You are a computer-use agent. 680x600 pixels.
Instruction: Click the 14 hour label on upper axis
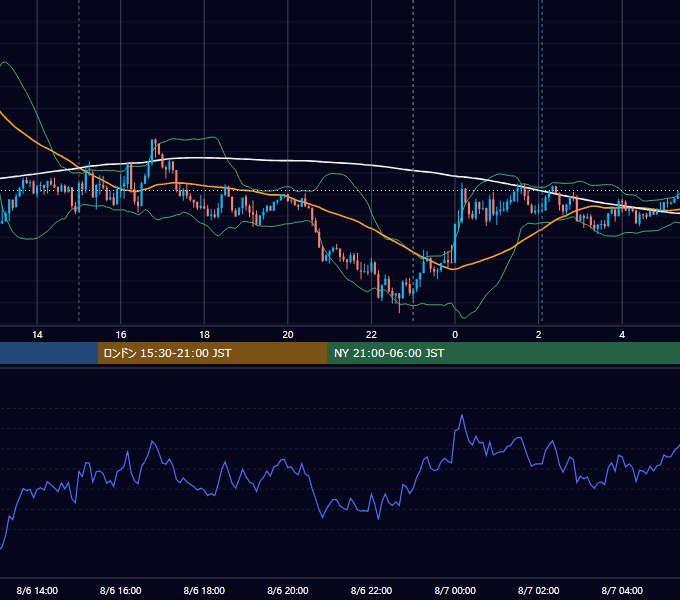click(37, 335)
